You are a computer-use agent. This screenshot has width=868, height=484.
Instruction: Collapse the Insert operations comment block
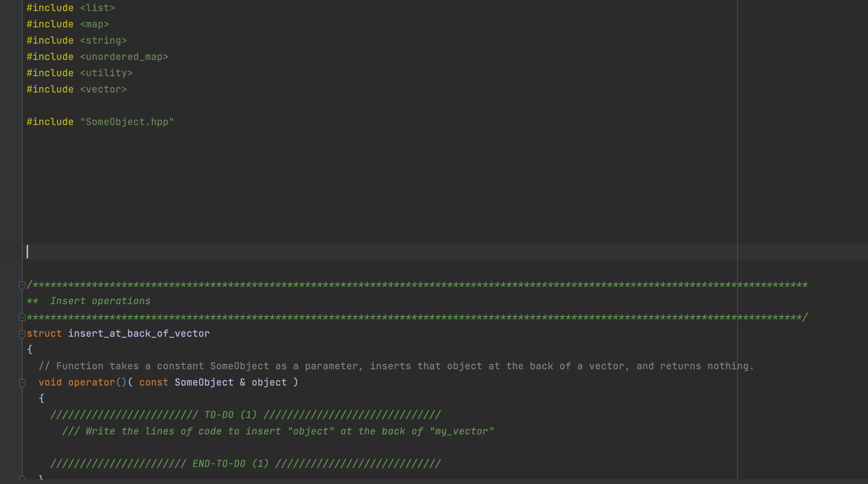point(21,285)
